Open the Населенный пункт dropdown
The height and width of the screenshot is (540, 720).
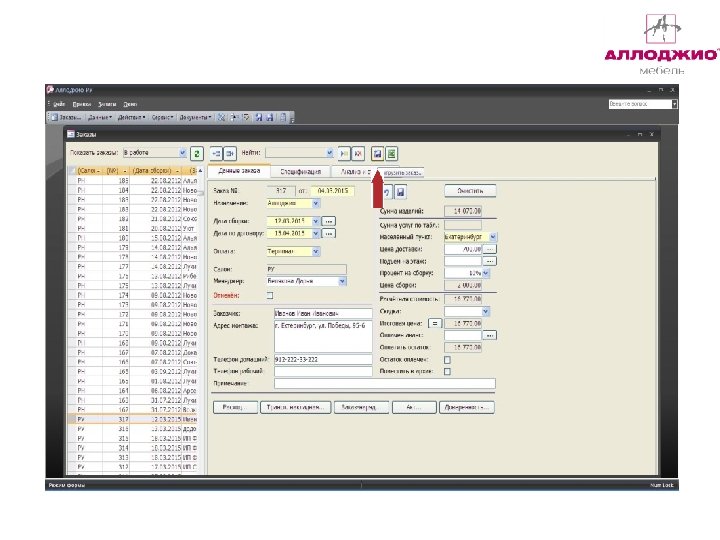[x=493, y=237]
